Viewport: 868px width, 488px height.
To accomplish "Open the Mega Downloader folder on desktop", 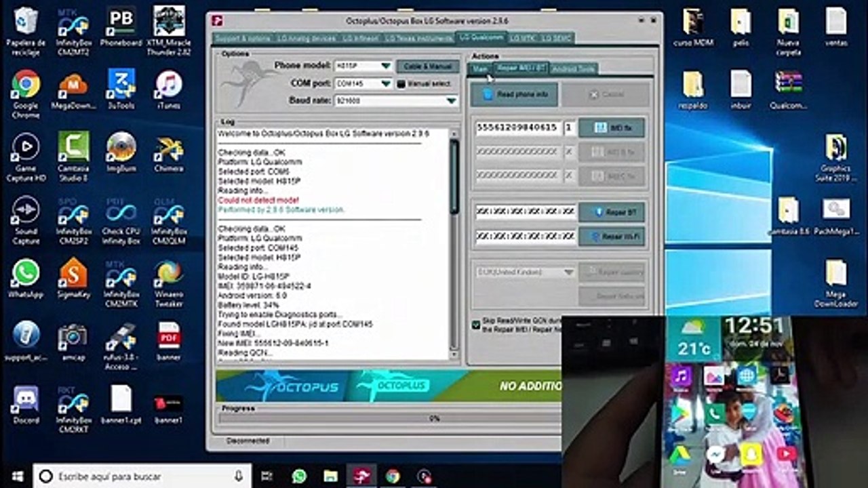I will [835, 283].
